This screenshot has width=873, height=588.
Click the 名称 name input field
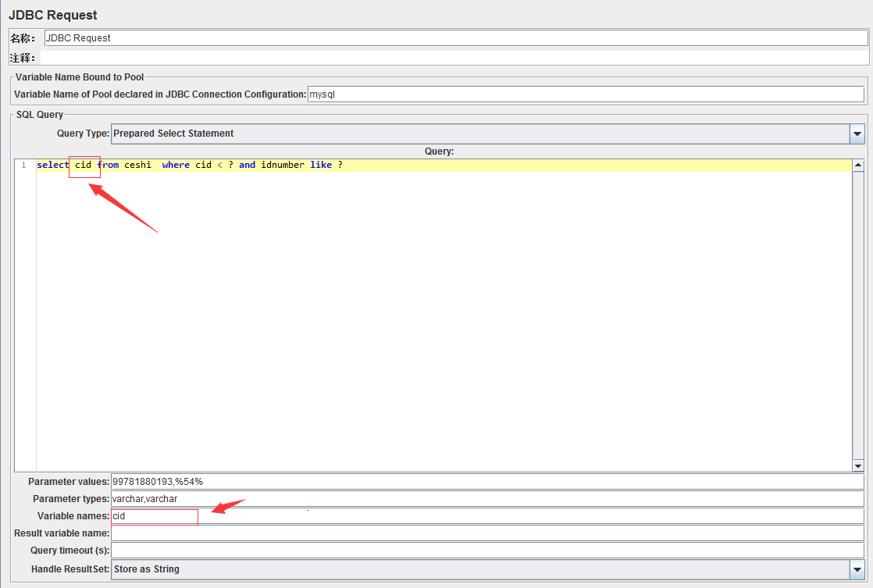pos(455,37)
